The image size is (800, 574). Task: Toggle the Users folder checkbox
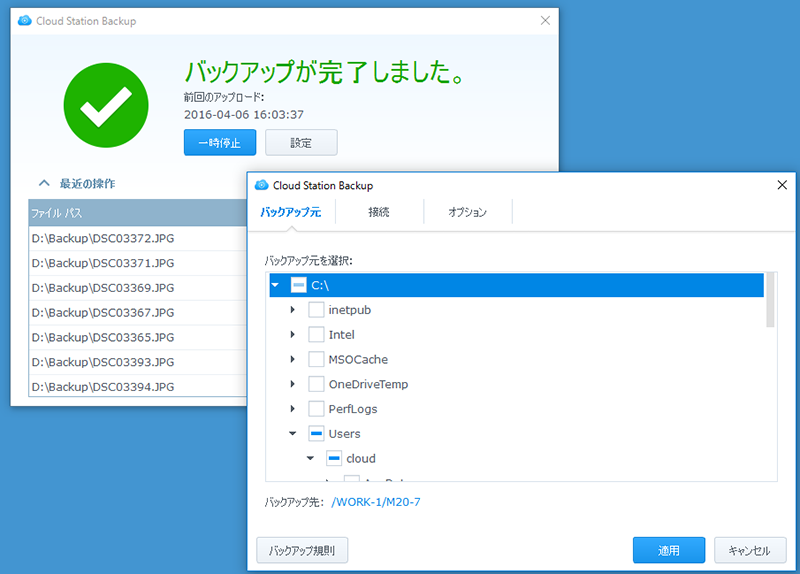coord(316,433)
